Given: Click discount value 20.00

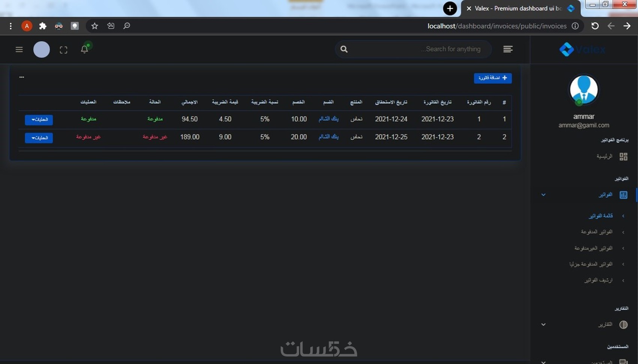Looking at the screenshot, I should coord(299,137).
